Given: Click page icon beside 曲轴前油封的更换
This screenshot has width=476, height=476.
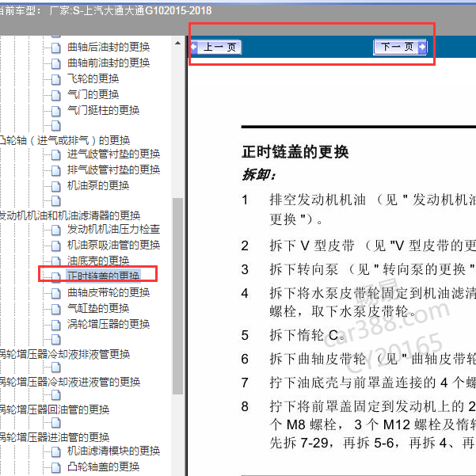Looking at the screenshot, I should 56,63.
